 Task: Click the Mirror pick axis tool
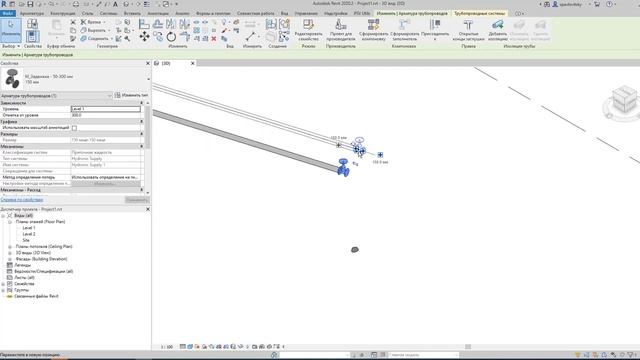171,24
